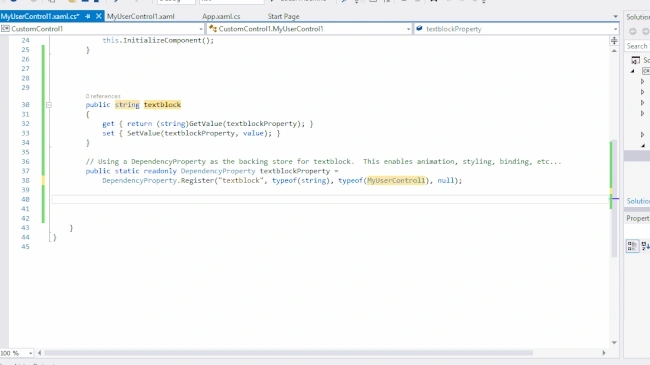
Task: Click the editor split window handle icon
Action: pyautogui.click(x=614, y=41)
